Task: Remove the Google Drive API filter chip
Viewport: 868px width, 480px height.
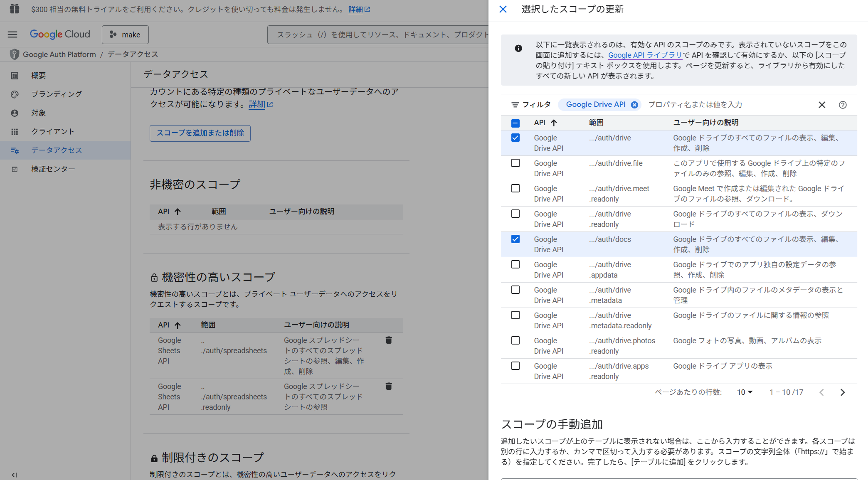Action: (x=634, y=105)
